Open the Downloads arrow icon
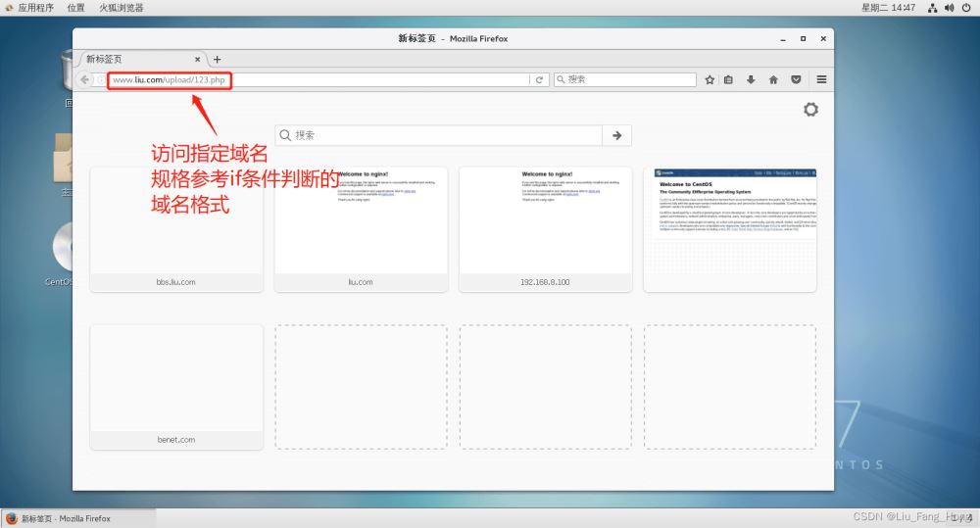The image size is (980, 528). pos(751,79)
